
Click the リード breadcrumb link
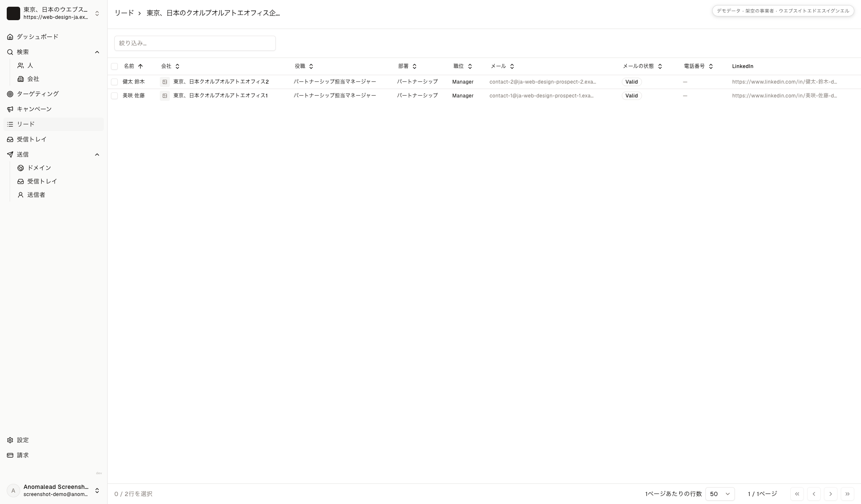(124, 13)
